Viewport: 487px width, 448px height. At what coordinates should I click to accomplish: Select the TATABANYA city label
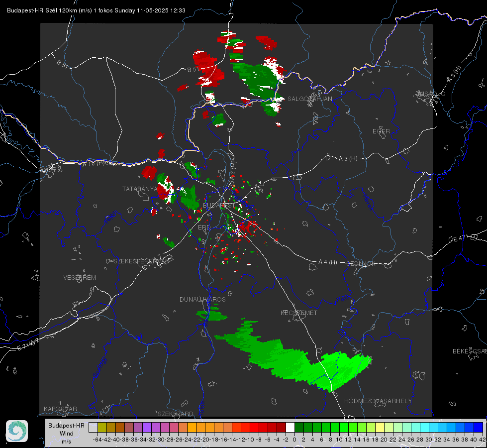pos(140,189)
